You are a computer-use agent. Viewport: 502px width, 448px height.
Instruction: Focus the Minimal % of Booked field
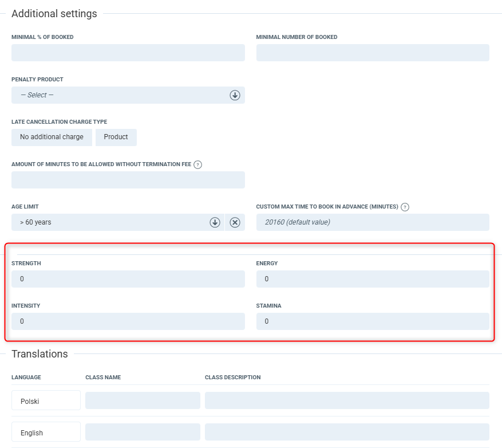pyautogui.click(x=128, y=53)
